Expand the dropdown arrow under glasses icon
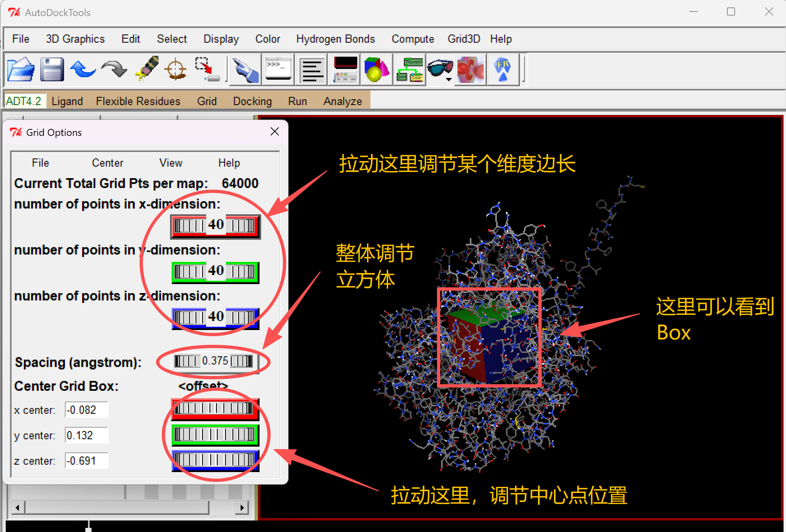This screenshot has width=786, height=532. (x=449, y=80)
